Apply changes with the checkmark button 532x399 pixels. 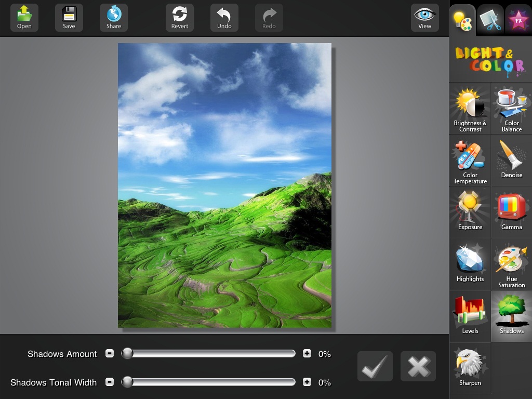375,367
